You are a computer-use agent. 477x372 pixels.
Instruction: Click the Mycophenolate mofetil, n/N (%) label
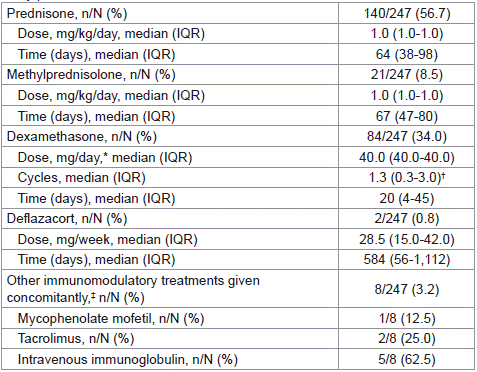point(111,319)
